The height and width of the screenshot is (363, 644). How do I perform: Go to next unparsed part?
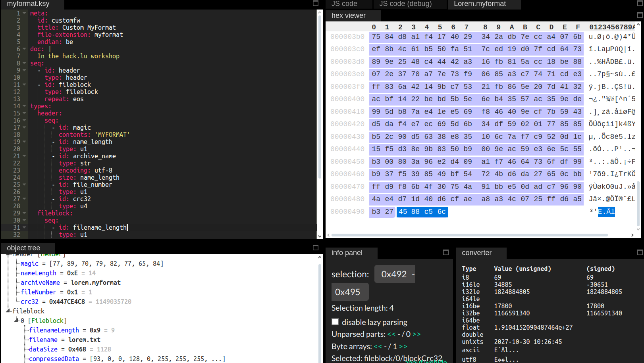coord(416,334)
